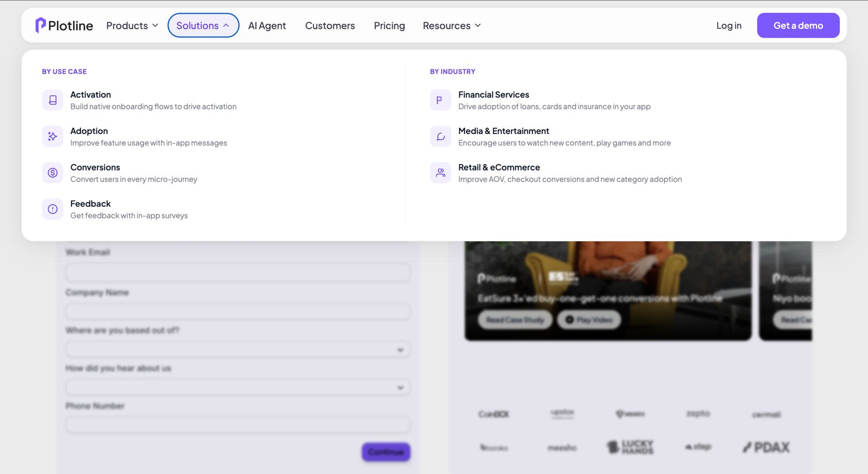Click the Company Name input field

tap(238, 312)
